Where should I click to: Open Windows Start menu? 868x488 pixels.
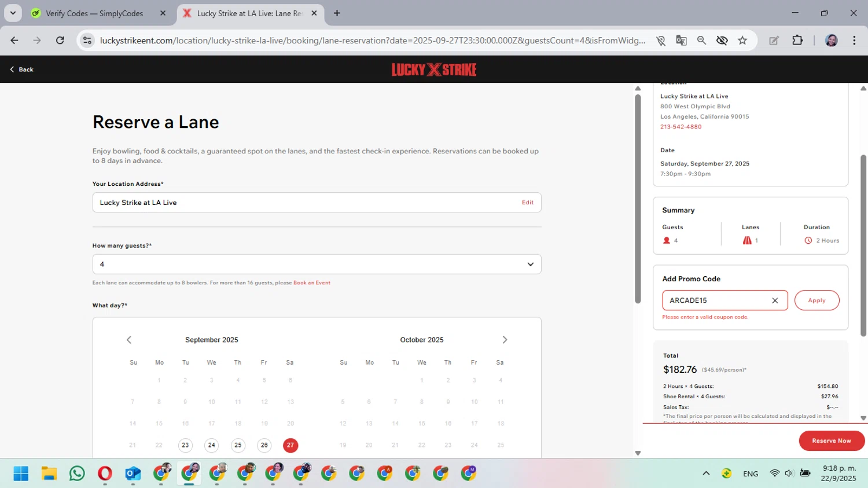click(21, 474)
